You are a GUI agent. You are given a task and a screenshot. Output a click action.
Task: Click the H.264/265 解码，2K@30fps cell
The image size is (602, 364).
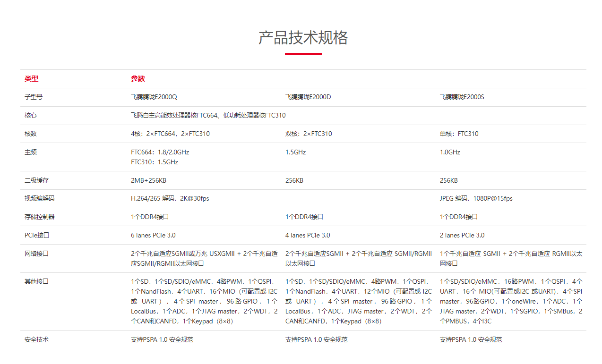[x=170, y=199]
